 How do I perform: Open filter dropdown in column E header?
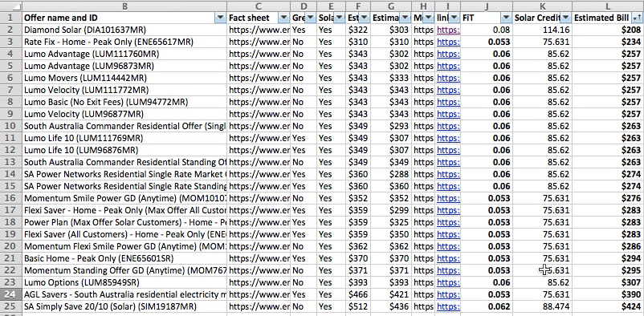coord(339,18)
